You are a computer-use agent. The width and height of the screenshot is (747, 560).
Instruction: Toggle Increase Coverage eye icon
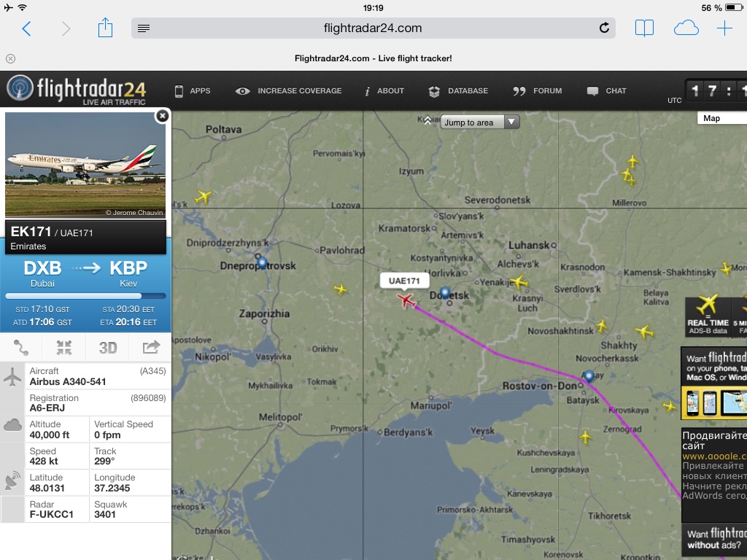(x=242, y=91)
